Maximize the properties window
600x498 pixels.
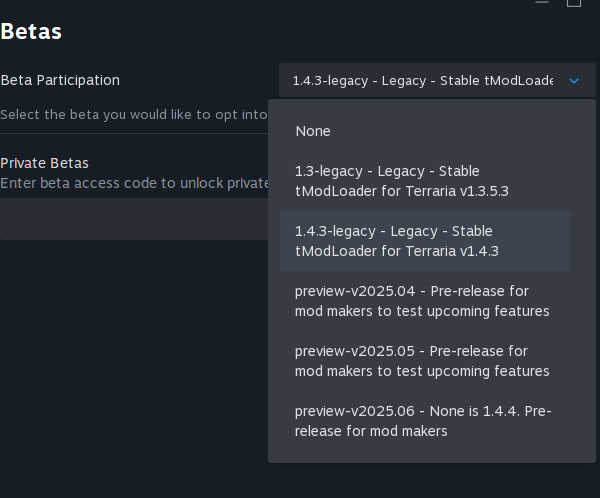click(574, 3)
